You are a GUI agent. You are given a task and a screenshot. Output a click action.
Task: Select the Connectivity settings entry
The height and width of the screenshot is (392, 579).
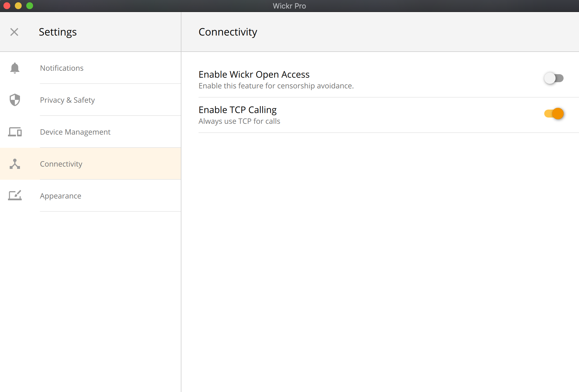coord(90,164)
